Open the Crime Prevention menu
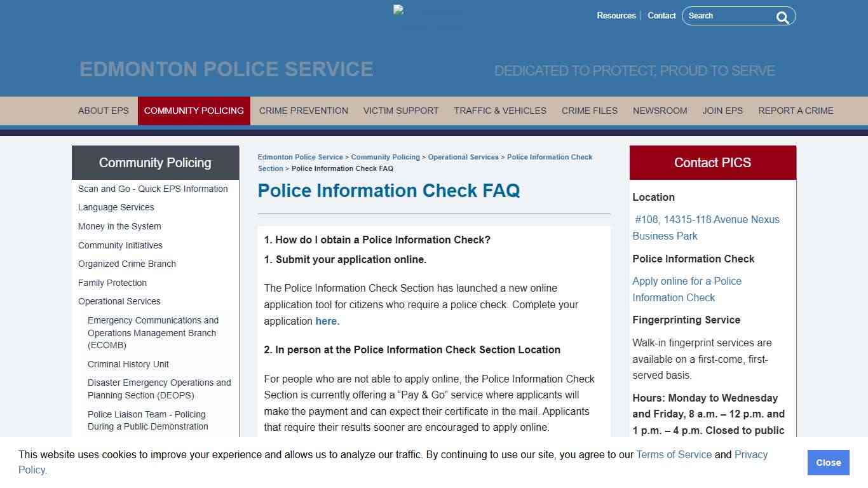Screen dimensions: 868x488 pyautogui.click(x=303, y=111)
